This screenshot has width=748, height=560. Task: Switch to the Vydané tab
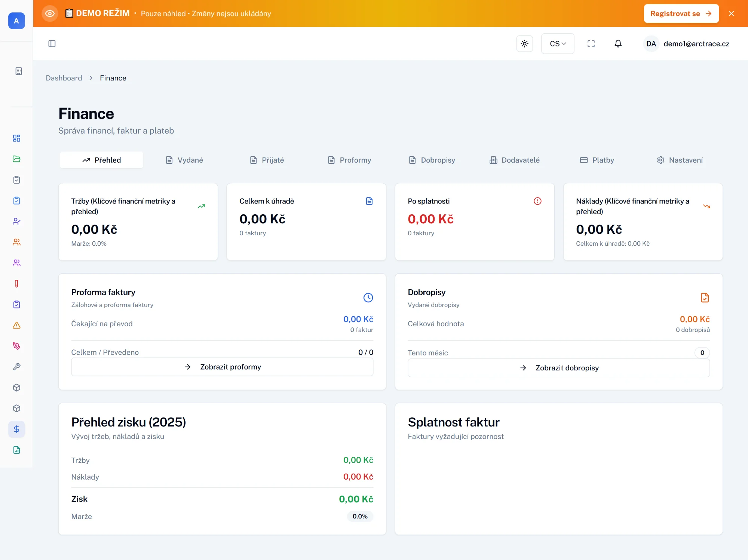point(184,160)
